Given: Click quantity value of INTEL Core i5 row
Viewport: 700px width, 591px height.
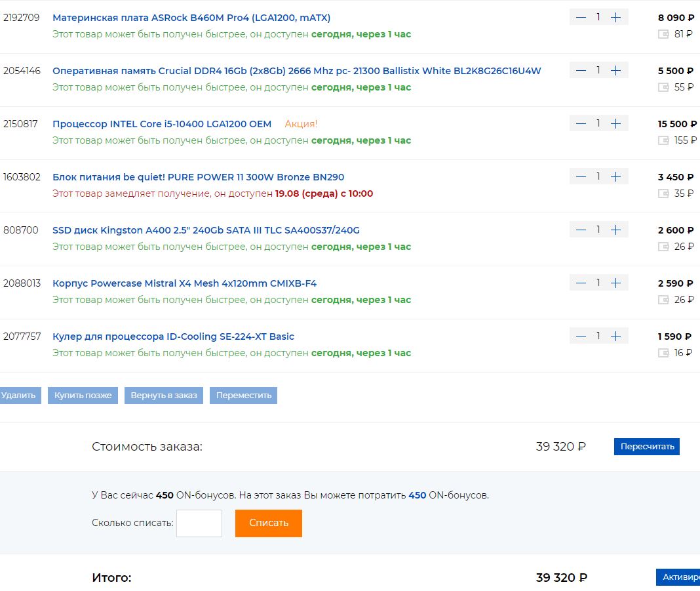Looking at the screenshot, I should click(598, 124).
